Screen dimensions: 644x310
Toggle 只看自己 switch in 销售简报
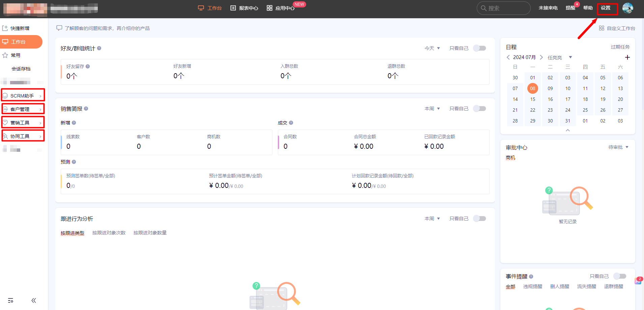click(479, 109)
